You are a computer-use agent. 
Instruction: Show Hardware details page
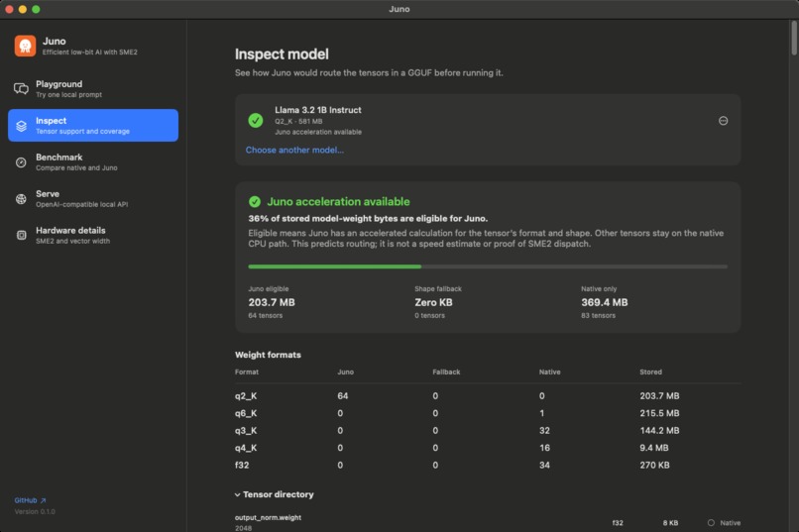click(93, 235)
